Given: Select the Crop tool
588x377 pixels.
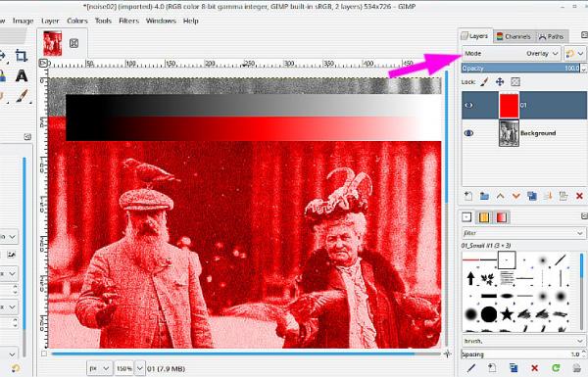Looking at the screenshot, I should click(x=21, y=56).
